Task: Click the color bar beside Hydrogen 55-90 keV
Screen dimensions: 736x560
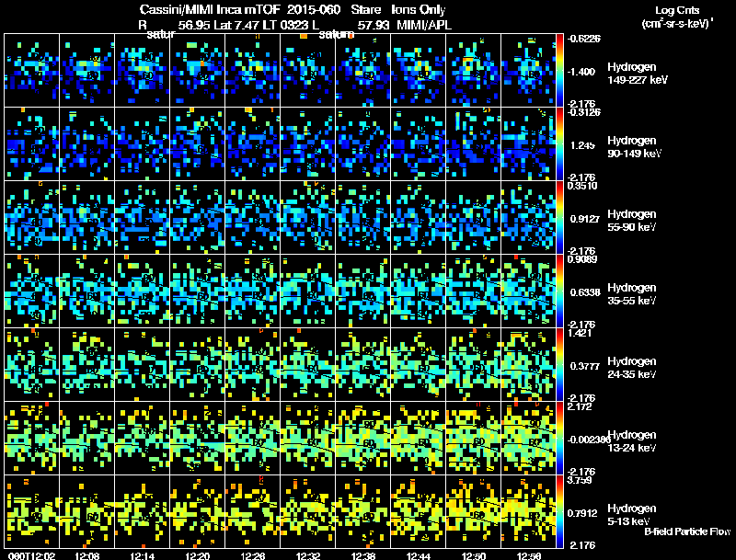Action: [559, 218]
